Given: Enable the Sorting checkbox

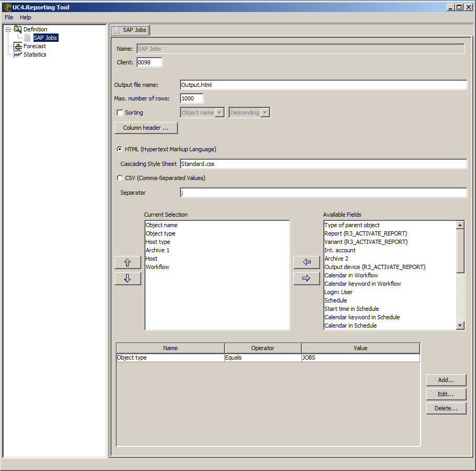Looking at the screenshot, I should pyautogui.click(x=120, y=113).
